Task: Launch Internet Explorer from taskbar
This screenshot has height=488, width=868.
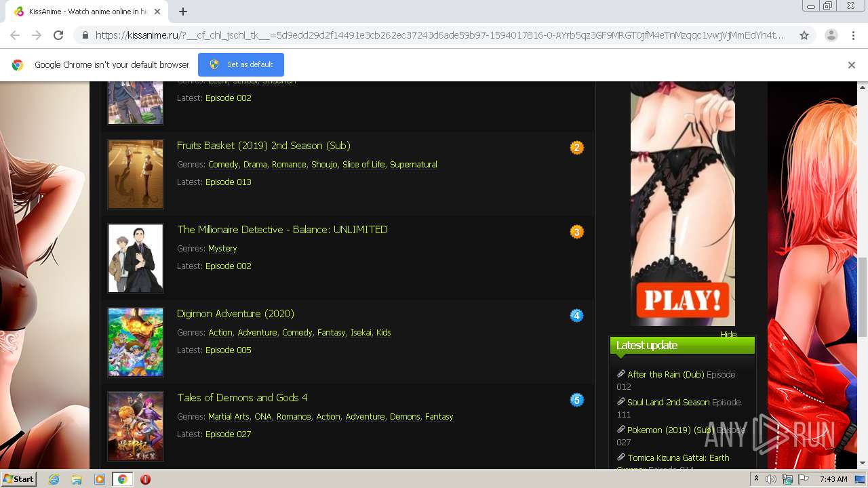Action: [54, 479]
